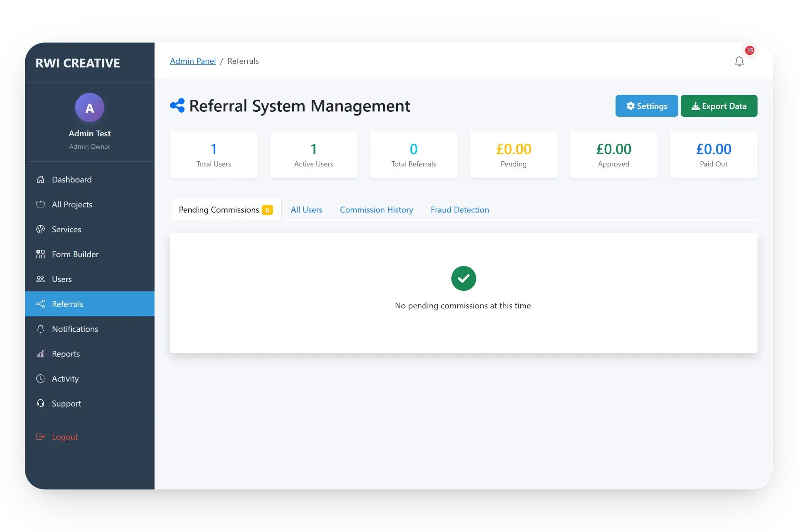Follow the Admin Panel breadcrumb link
The width and height of the screenshot is (798, 532).
(x=193, y=61)
